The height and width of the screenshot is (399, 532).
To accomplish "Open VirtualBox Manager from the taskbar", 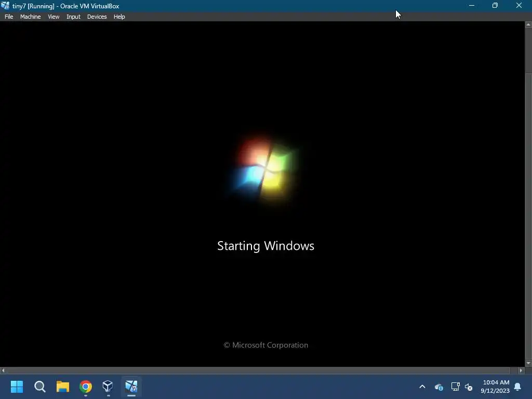I will click(x=108, y=387).
